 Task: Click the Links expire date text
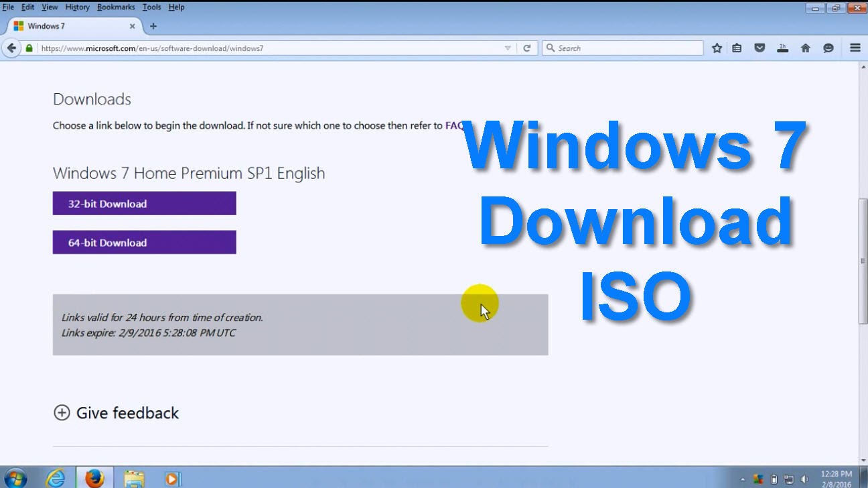(x=149, y=332)
